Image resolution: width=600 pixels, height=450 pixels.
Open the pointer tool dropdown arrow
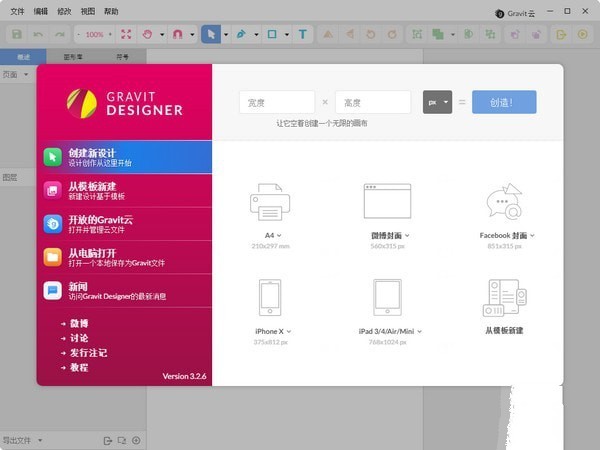226,35
